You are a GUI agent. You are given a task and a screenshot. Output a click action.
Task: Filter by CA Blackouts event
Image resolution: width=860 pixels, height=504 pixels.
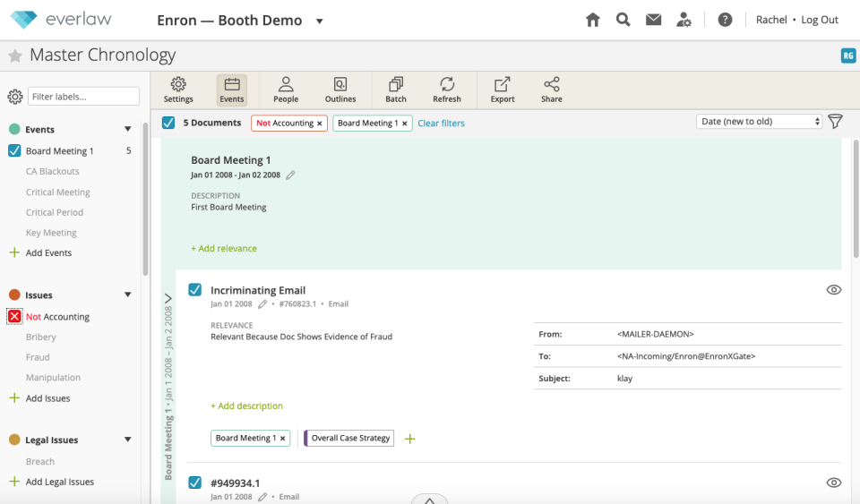click(x=53, y=172)
